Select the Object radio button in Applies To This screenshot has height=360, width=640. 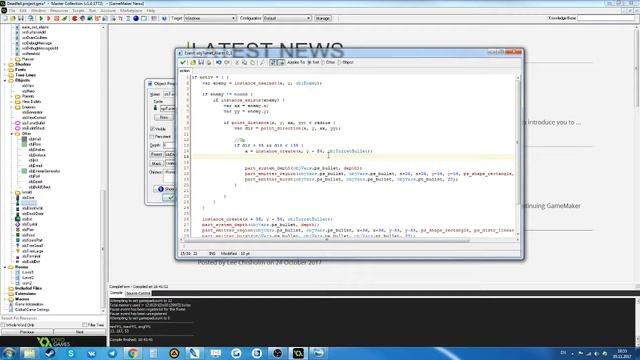[x=339, y=62]
